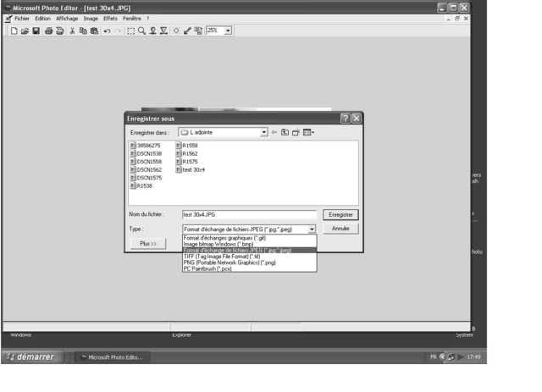Choose PC Paintbrush (*.pcx) option
542x392 pixels.
pos(249,268)
